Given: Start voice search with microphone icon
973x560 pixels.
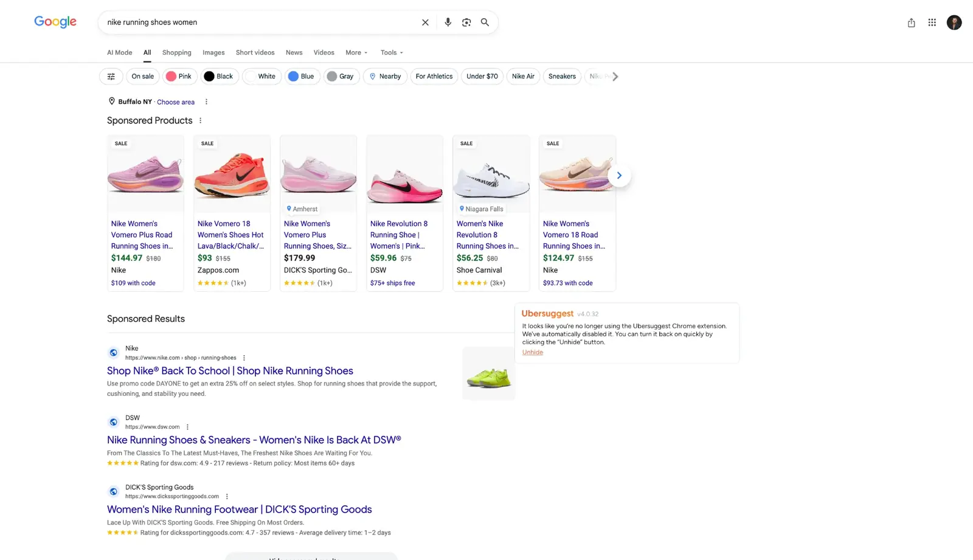Looking at the screenshot, I should coord(448,22).
